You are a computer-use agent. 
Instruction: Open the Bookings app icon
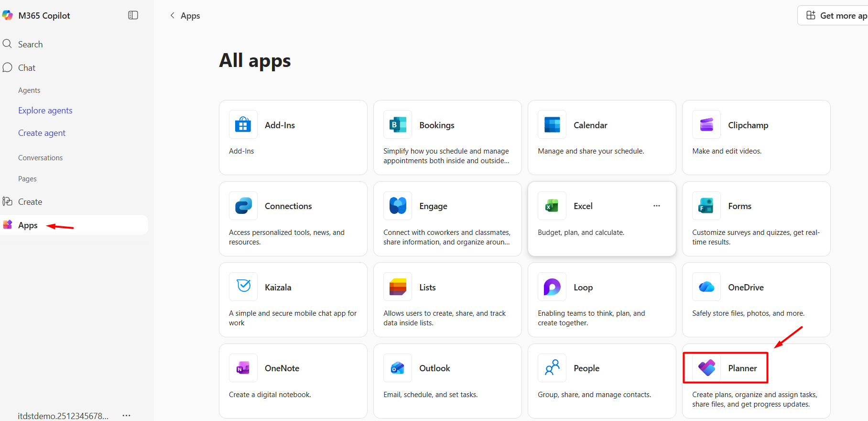[x=397, y=125]
